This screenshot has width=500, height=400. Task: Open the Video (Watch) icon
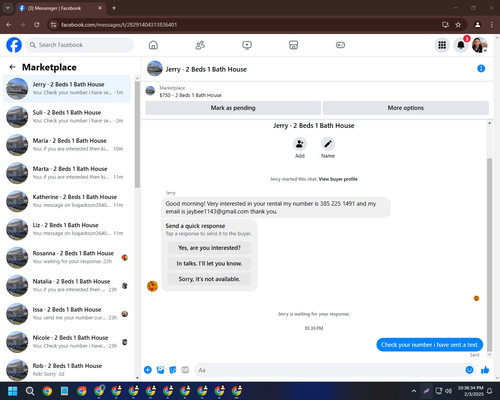(247, 45)
